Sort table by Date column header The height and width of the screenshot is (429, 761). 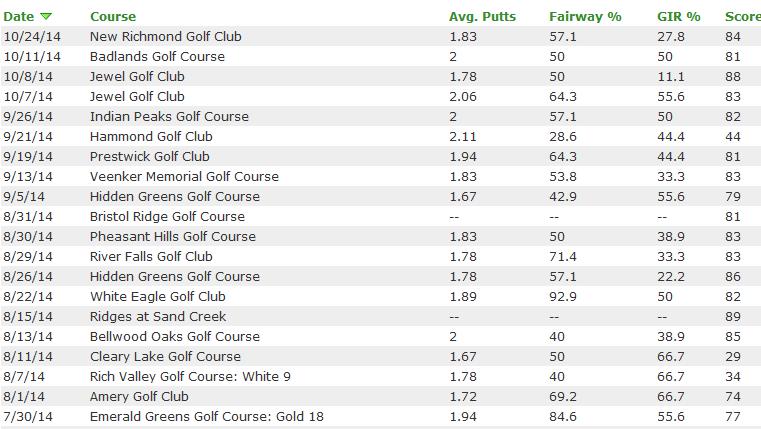pos(21,17)
